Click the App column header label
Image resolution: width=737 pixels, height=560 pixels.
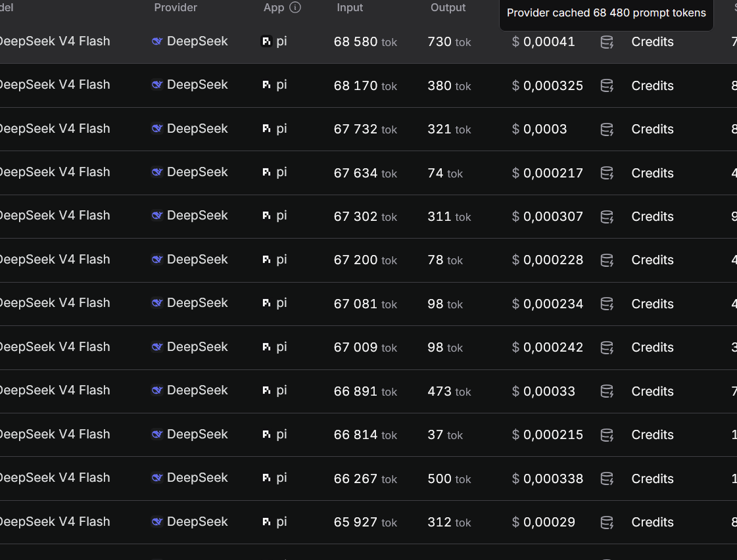273,7
